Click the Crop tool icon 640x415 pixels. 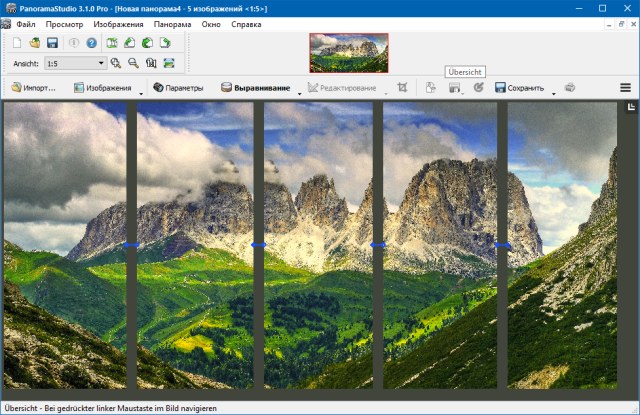point(402,88)
